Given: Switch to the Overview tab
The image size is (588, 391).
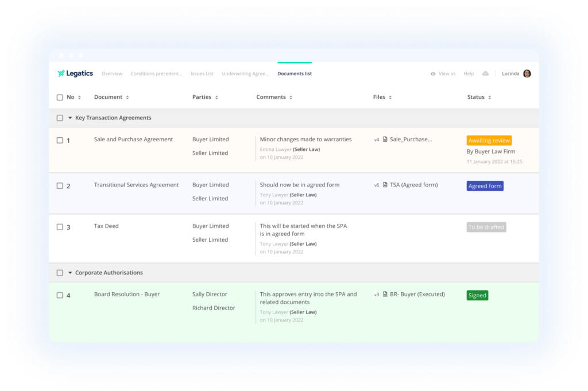Looking at the screenshot, I should [112, 74].
